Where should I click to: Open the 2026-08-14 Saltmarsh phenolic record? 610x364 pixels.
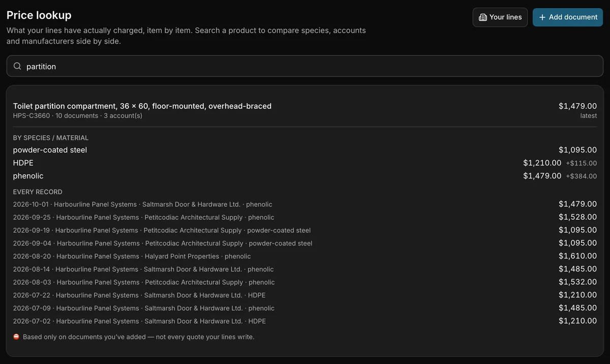(x=305, y=269)
